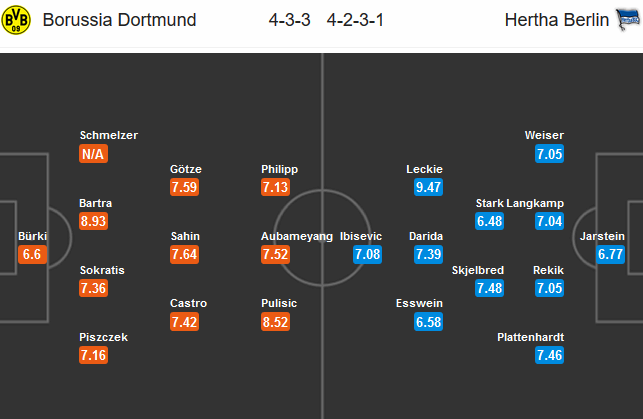Image resolution: width=643 pixels, height=419 pixels.
Task: Click the Skjelbred player name
Action: (x=478, y=270)
